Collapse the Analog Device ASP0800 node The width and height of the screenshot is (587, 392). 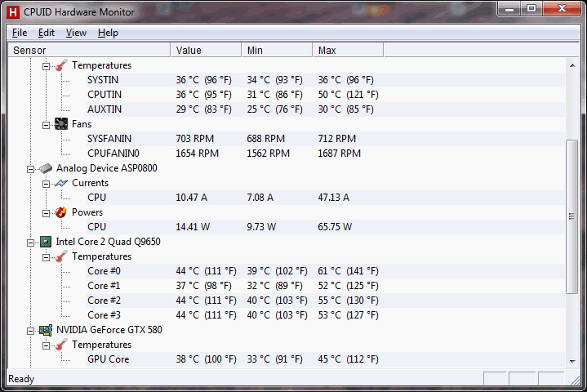click(31, 169)
